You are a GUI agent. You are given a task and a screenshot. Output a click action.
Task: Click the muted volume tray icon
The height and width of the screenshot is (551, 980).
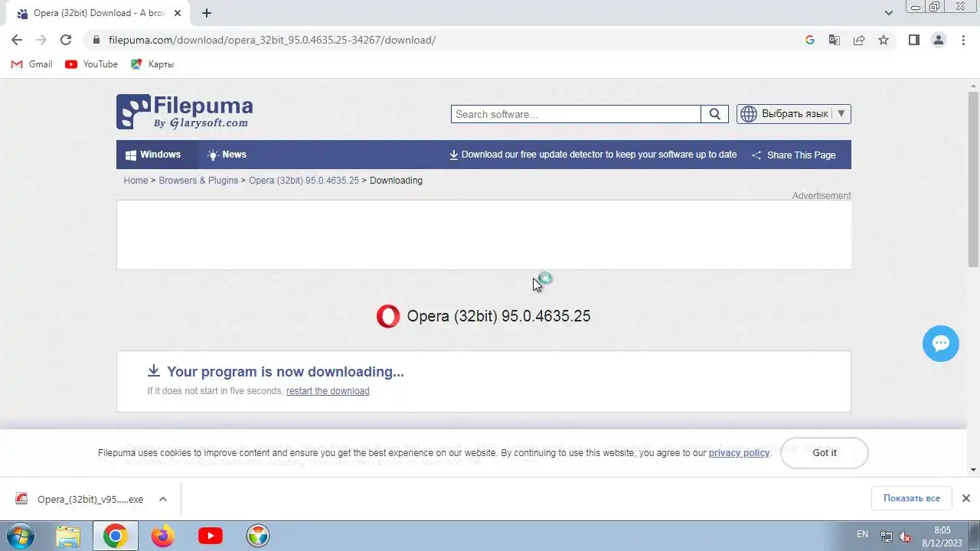(x=905, y=536)
